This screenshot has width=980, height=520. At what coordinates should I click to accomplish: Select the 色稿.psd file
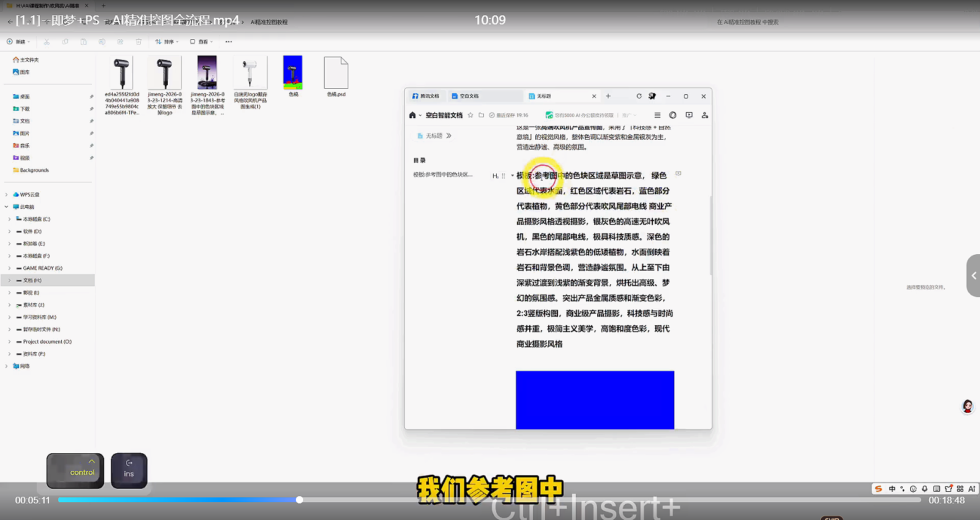(336, 77)
